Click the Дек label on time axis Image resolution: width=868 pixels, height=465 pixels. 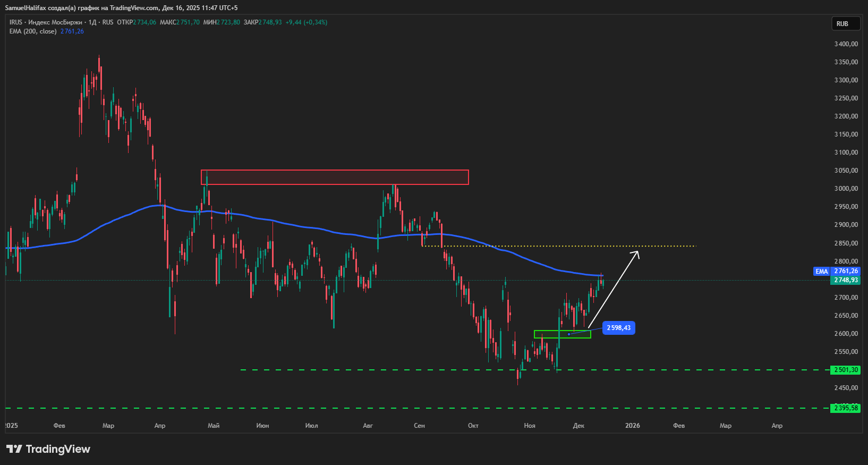coord(578,426)
